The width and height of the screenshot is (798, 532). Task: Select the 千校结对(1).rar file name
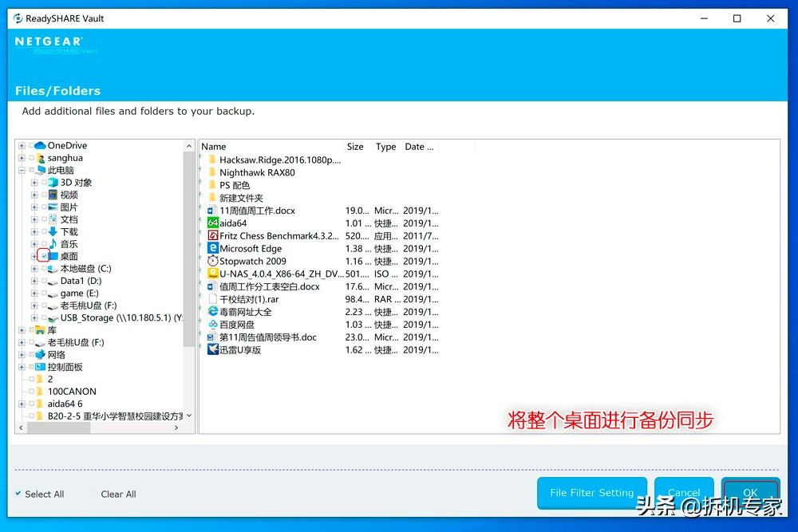coord(249,299)
